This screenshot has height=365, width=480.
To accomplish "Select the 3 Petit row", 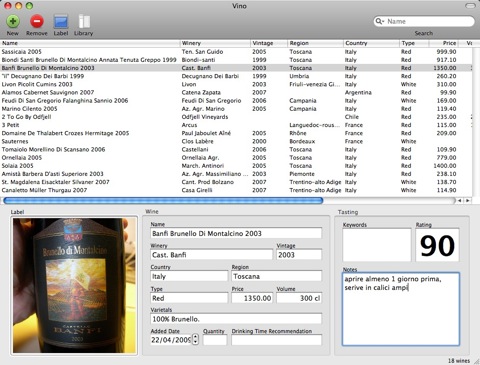I will 236,125.
